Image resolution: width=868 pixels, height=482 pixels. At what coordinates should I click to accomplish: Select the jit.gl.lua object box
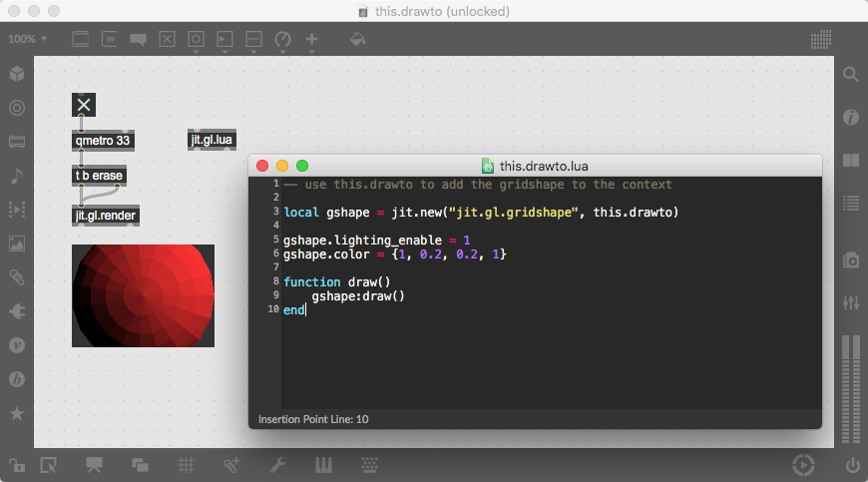[x=213, y=140]
